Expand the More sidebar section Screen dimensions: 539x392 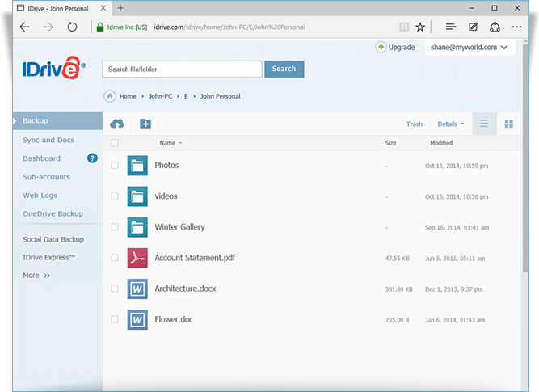(x=36, y=276)
